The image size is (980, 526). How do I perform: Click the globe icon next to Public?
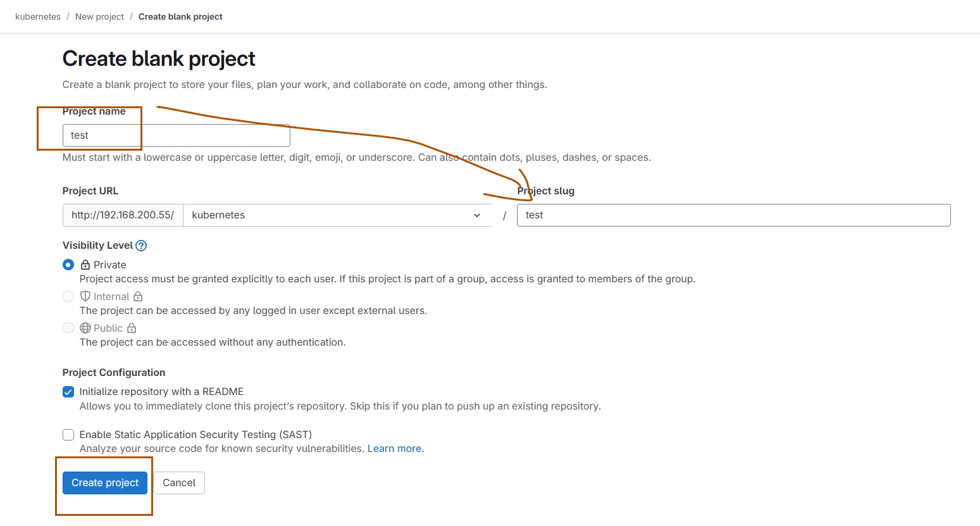(x=85, y=328)
